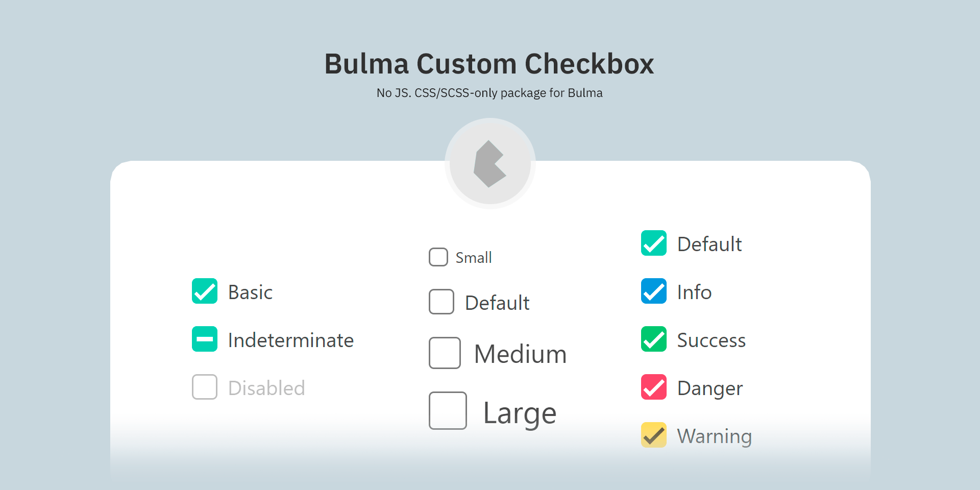Uncheck the Default colored checkbox
Viewport: 980px width, 490px height.
pos(654,243)
